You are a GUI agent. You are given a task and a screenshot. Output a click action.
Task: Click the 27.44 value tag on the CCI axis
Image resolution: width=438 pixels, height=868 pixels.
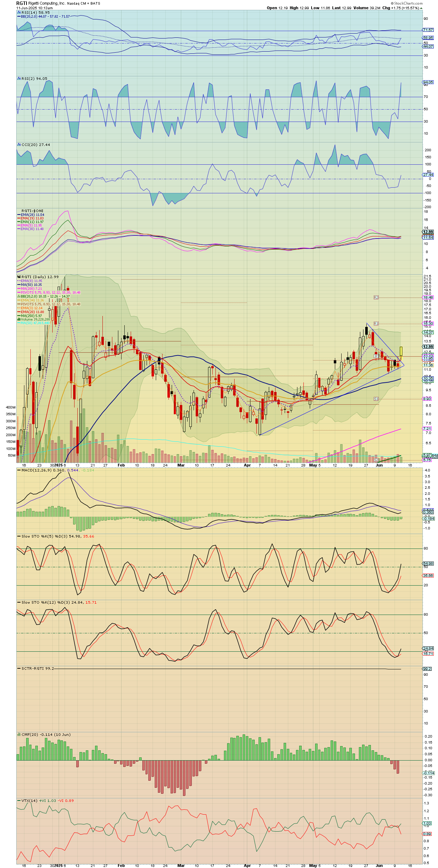428,175
